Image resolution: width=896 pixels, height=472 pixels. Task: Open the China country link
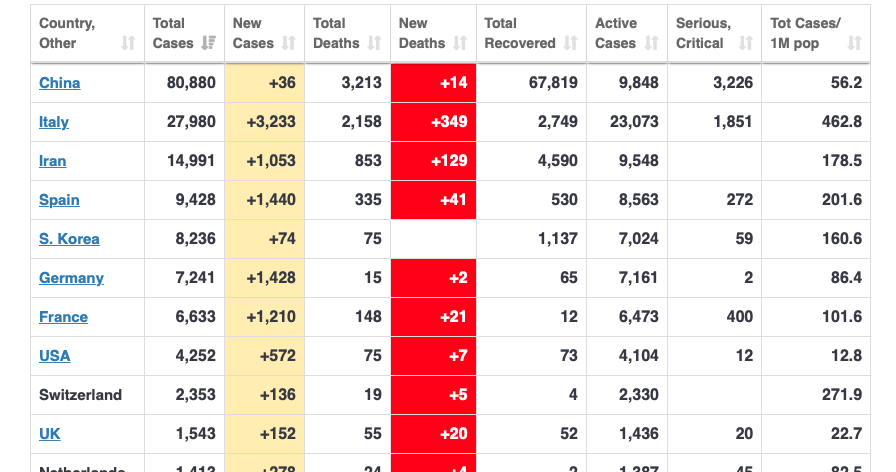click(x=60, y=83)
